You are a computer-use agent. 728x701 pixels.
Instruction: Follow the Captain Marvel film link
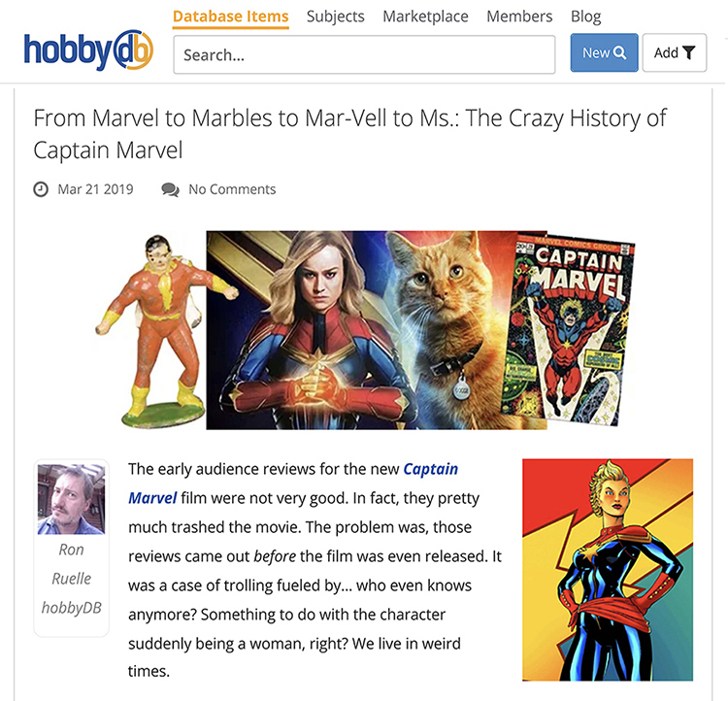[293, 484]
